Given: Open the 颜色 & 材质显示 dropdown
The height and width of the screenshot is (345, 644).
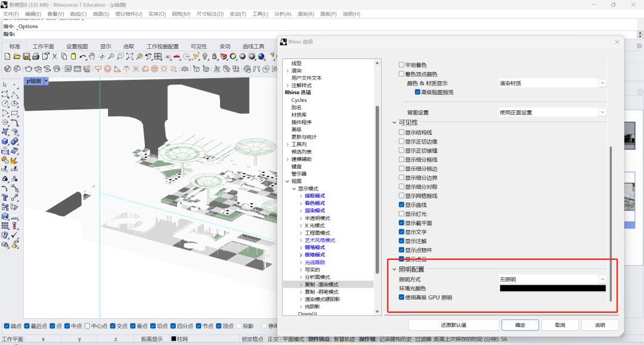Looking at the screenshot, I should click(552, 83).
